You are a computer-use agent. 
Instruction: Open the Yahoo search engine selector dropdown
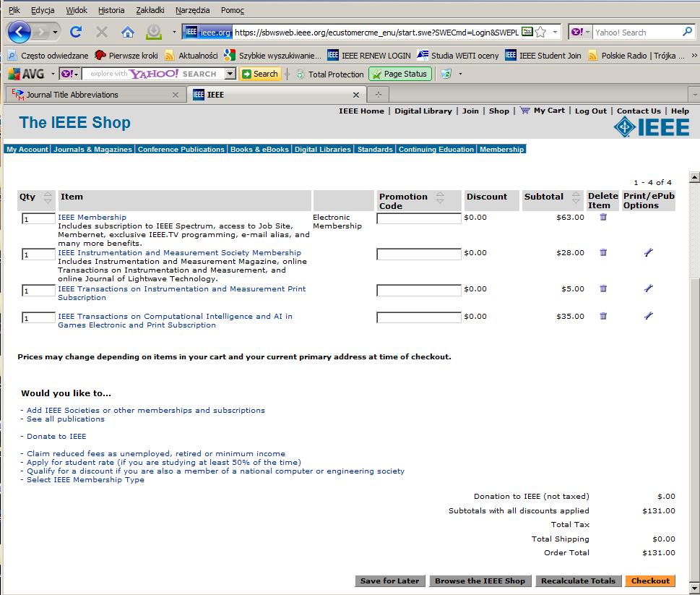tap(580, 32)
